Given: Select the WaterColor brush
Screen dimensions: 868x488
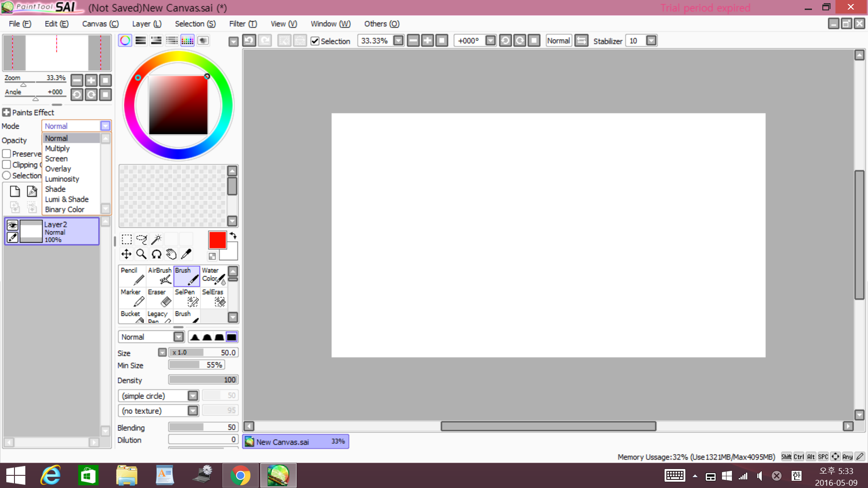Looking at the screenshot, I should (213, 276).
